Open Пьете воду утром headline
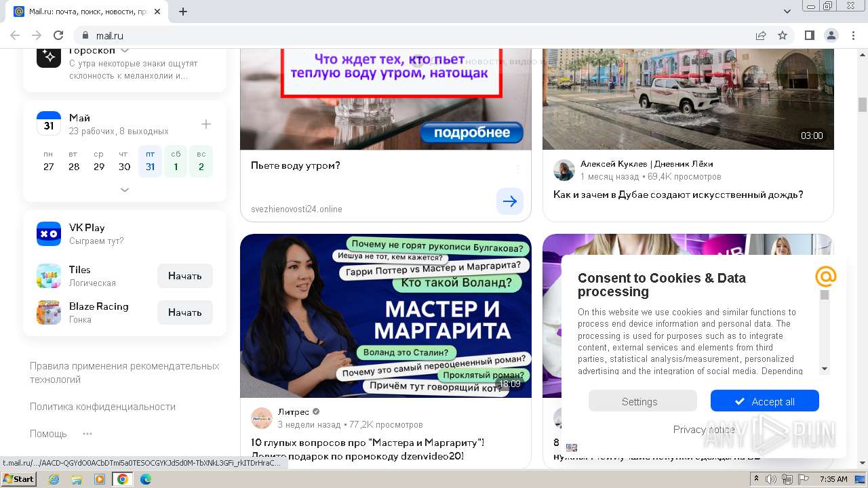The height and width of the screenshot is (488, 868). [296, 165]
